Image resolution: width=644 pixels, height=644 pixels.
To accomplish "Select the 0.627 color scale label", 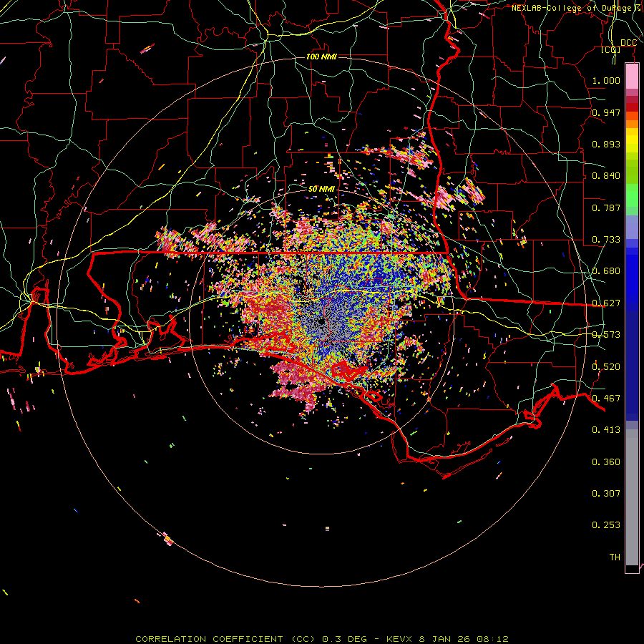I will (x=606, y=303).
